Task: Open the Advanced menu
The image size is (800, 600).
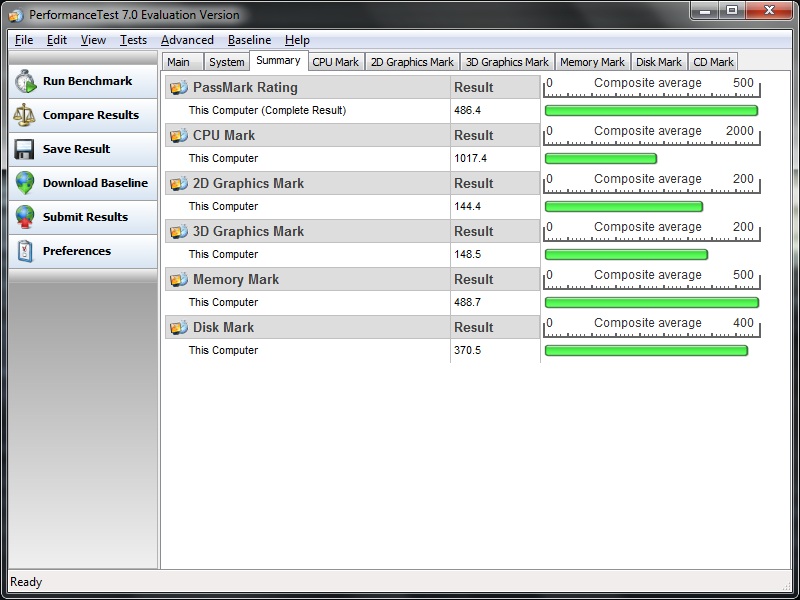Action: 187,40
